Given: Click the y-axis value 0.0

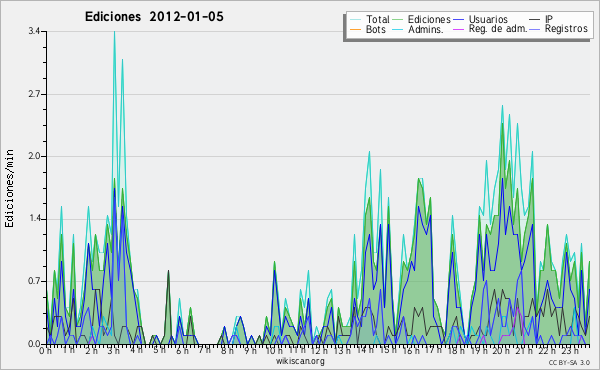Looking at the screenshot, I should (x=34, y=344).
